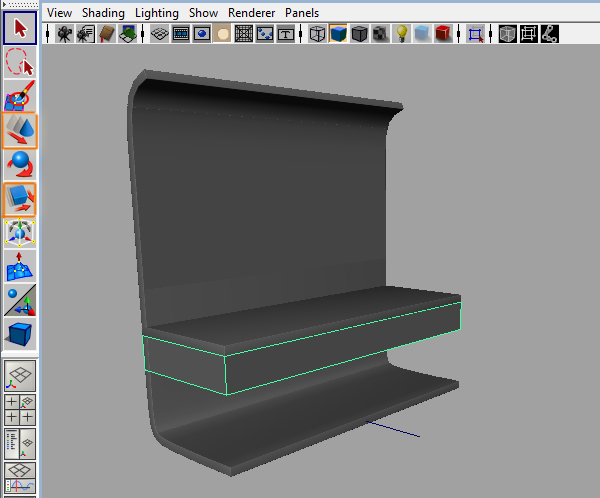
Task: Switch to four view layout
Action: pos(20,410)
